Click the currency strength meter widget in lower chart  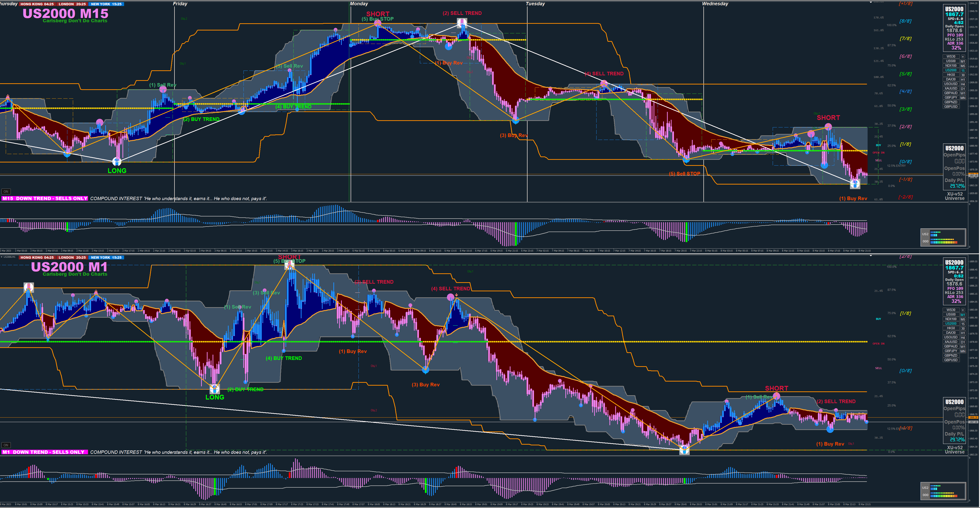point(943,491)
